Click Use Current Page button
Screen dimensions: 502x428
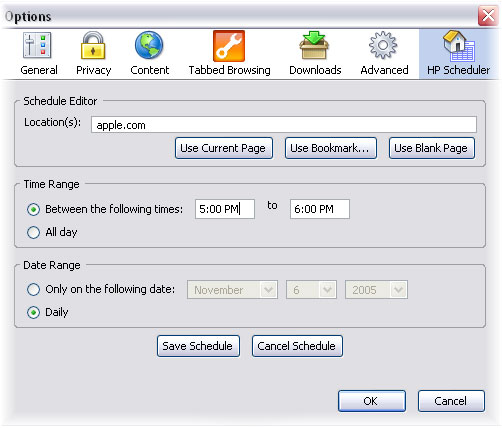click(x=224, y=148)
